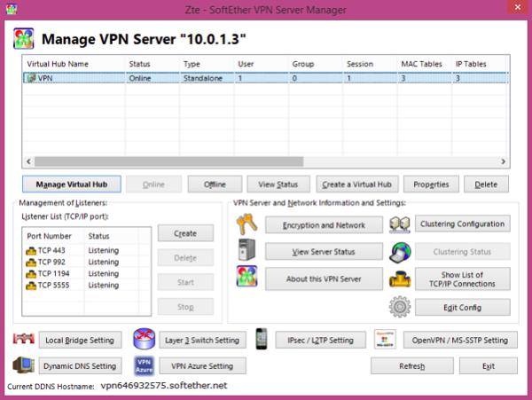Click the TCP 992 listener icon
Viewport: 532px width, 400px height.
click(x=31, y=263)
